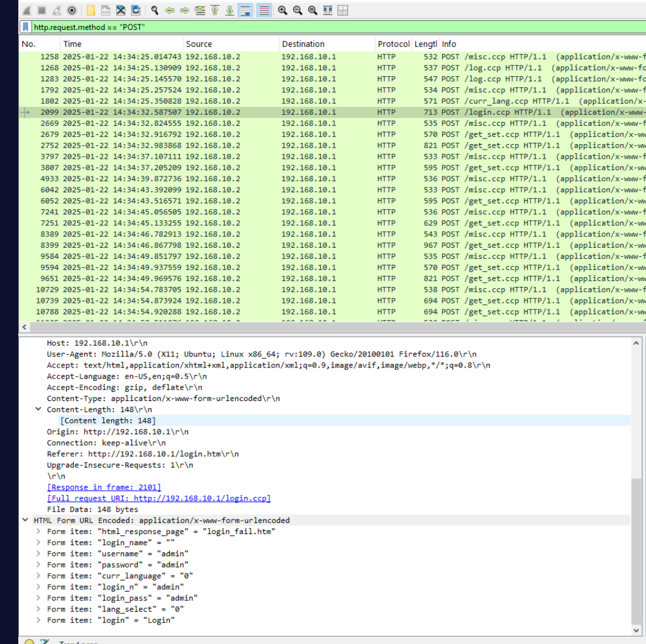Click the Go to first packet icon
Viewport: 646px width, 644px height.
(215, 10)
